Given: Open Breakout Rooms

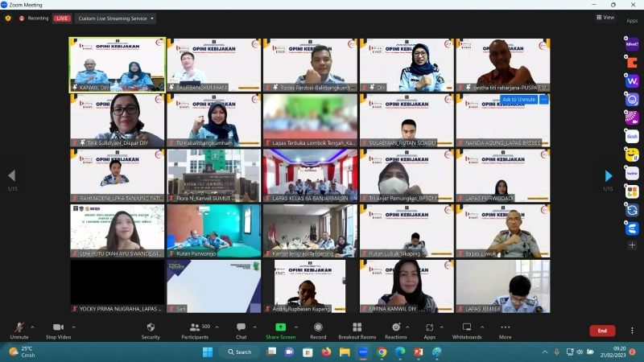Looking at the screenshot, I should click(x=357, y=330).
